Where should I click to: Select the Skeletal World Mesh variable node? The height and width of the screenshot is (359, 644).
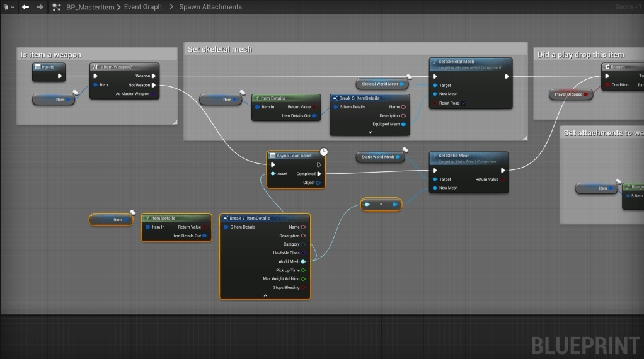click(x=380, y=84)
